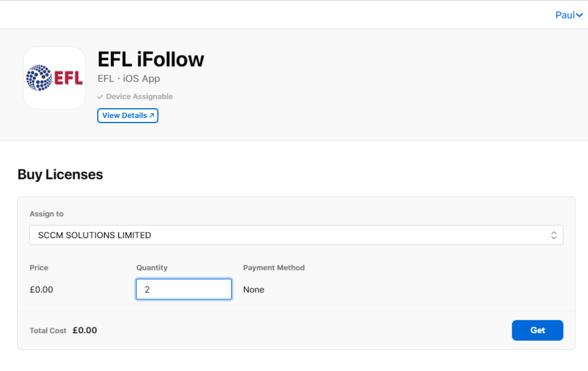
Task: Open the Paul account menu
Action: point(568,16)
